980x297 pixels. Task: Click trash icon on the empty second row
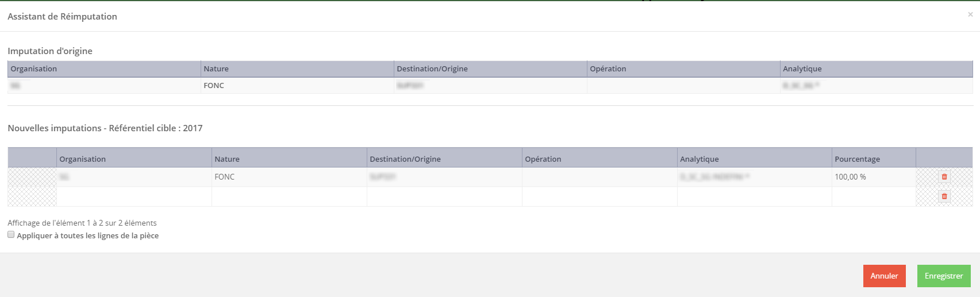[x=944, y=196]
